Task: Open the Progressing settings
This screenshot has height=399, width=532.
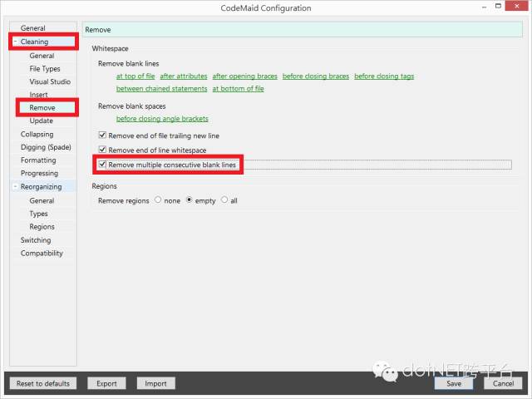Action: [39, 174]
